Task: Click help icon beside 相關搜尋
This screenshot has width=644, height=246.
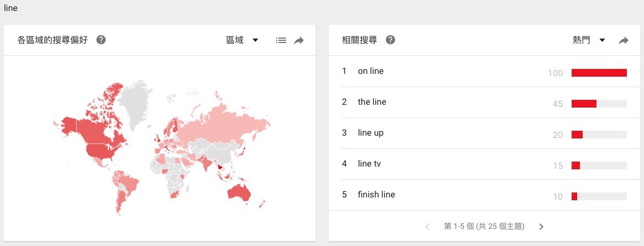Action: tap(390, 40)
